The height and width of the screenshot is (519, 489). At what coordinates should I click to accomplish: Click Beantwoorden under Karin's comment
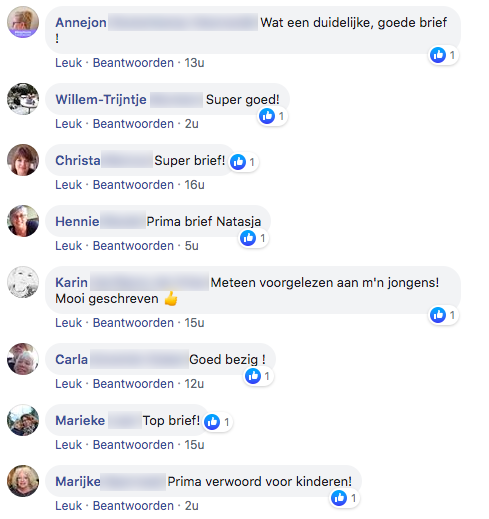[133, 323]
